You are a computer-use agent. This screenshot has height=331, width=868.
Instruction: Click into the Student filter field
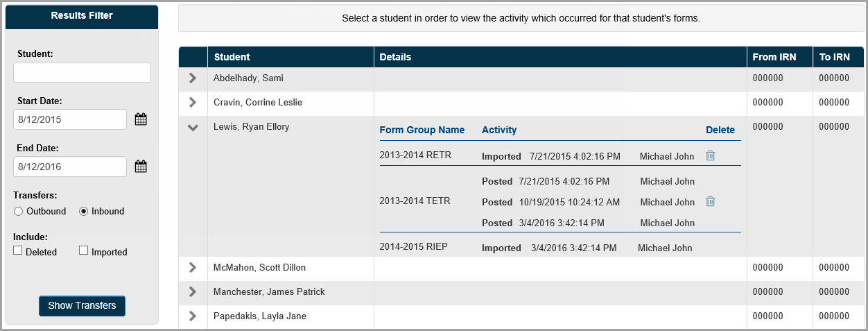82,72
